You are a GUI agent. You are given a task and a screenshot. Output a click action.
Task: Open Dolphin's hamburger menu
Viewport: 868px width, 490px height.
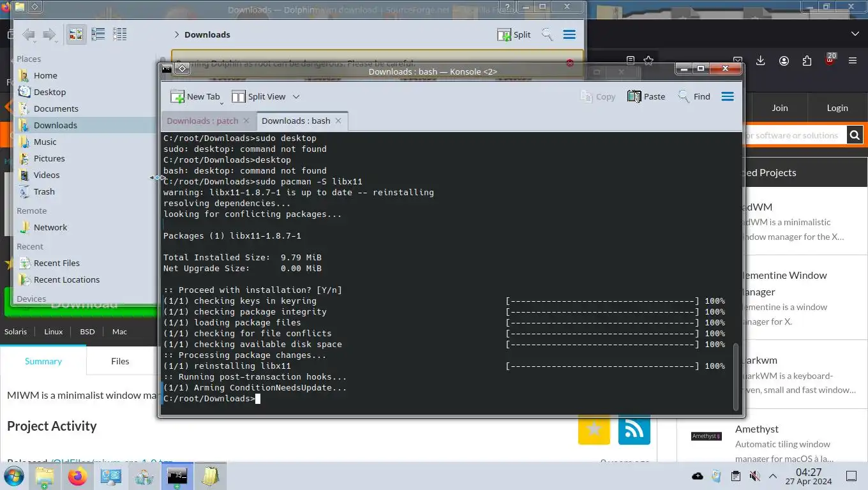click(x=569, y=34)
